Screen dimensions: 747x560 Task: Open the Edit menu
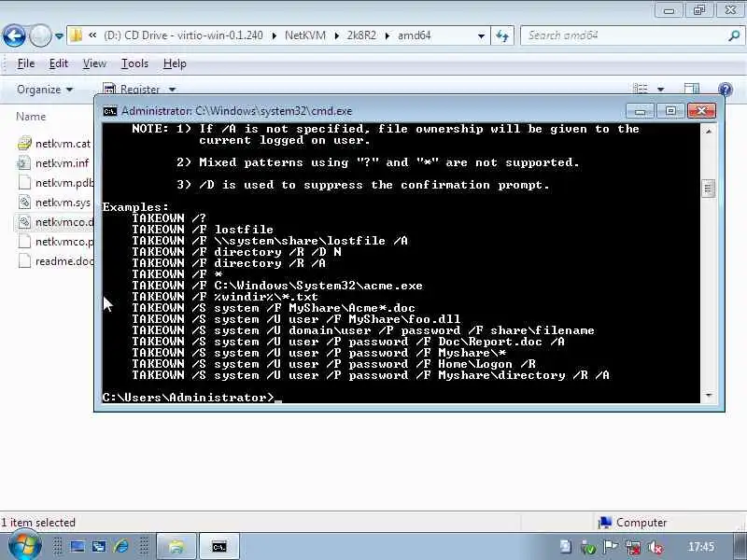pyautogui.click(x=59, y=63)
